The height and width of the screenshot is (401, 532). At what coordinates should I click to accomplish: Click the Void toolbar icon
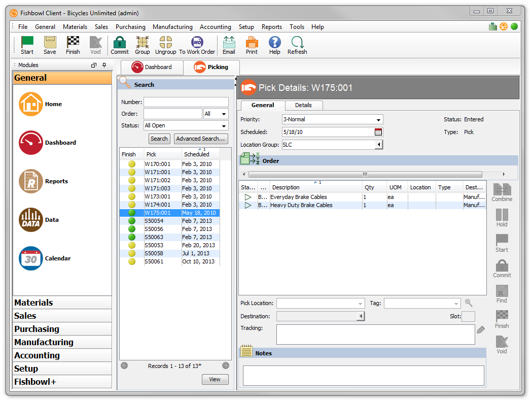96,45
